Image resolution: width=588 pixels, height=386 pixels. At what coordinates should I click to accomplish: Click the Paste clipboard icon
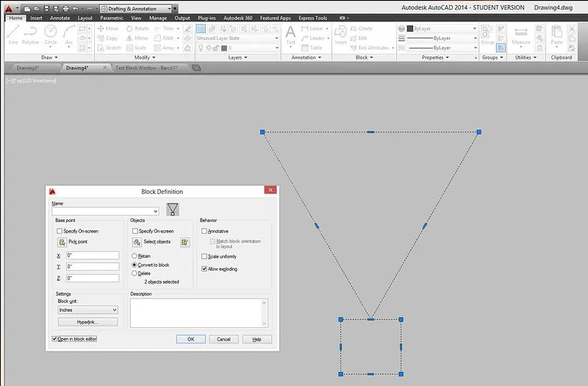pyautogui.click(x=556, y=34)
